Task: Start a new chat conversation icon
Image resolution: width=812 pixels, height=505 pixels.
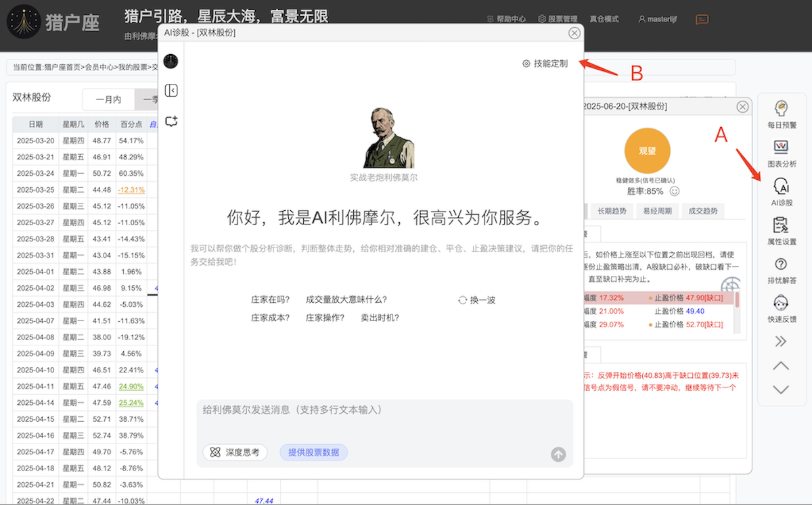Action: point(171,121)
